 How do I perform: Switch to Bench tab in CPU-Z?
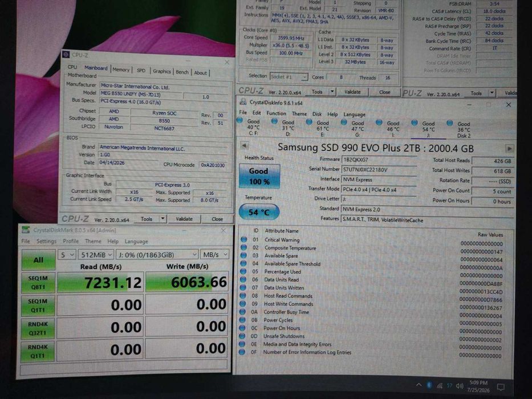coord(182,72)
